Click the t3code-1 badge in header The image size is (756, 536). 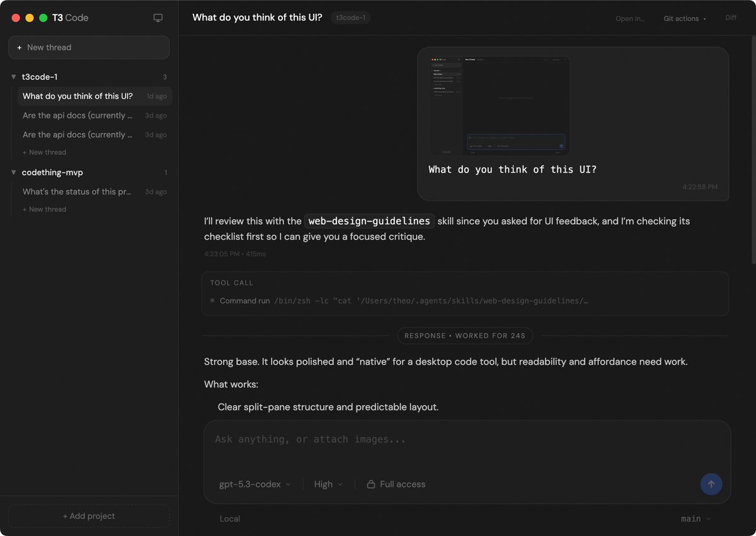(x=350, y=18)
